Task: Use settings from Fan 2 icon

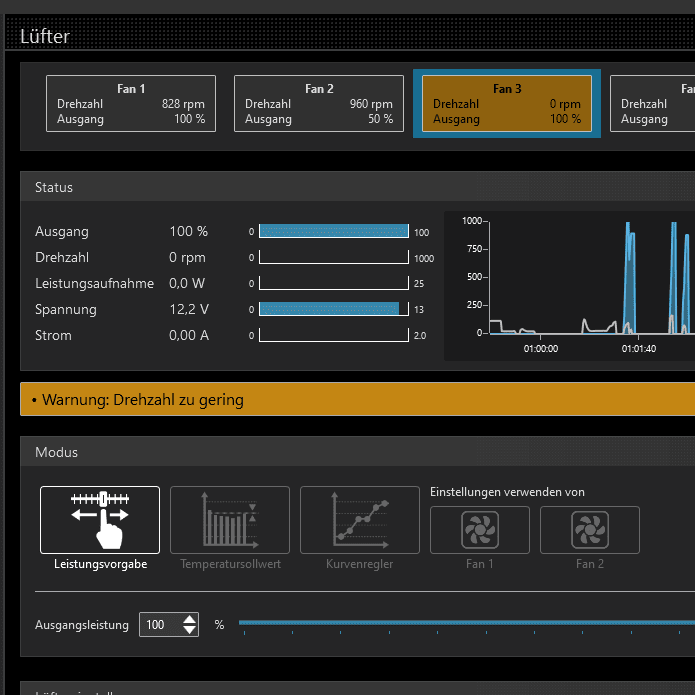Action: click(590, 530)
